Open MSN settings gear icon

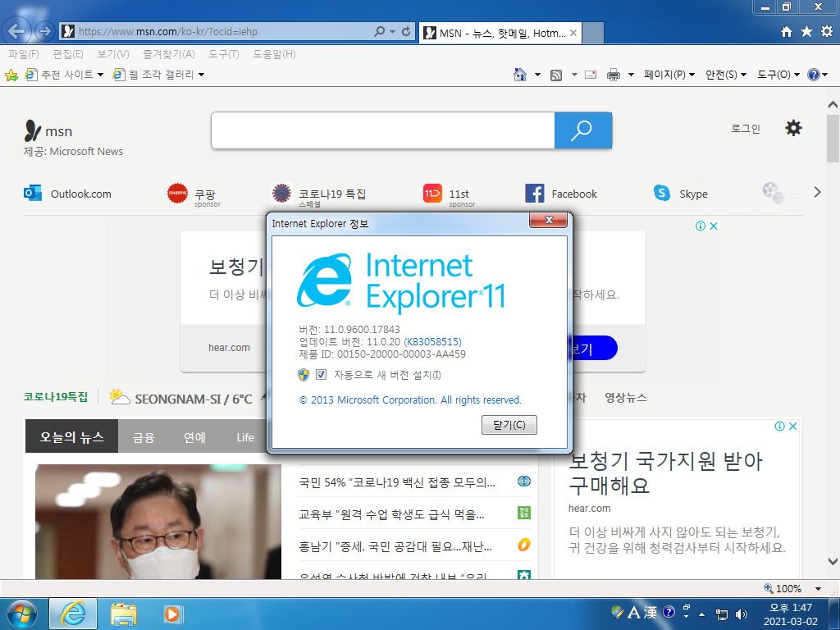tap(793, 128)
